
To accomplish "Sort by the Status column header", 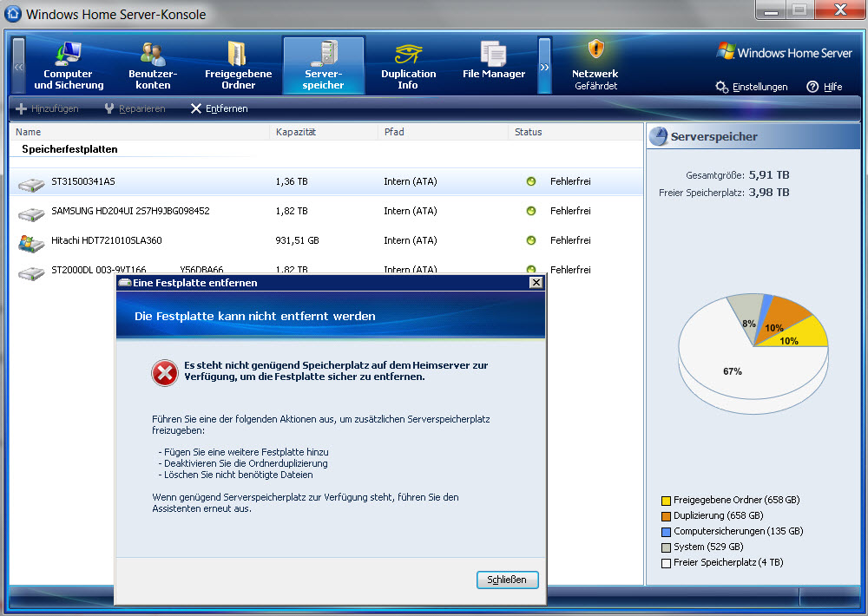I will (x=575, y=132).
